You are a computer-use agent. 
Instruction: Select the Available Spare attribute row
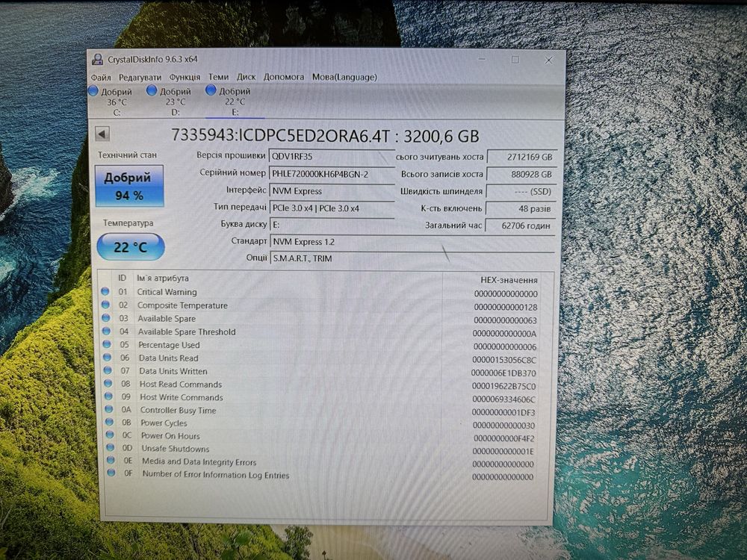pos(319,319)
